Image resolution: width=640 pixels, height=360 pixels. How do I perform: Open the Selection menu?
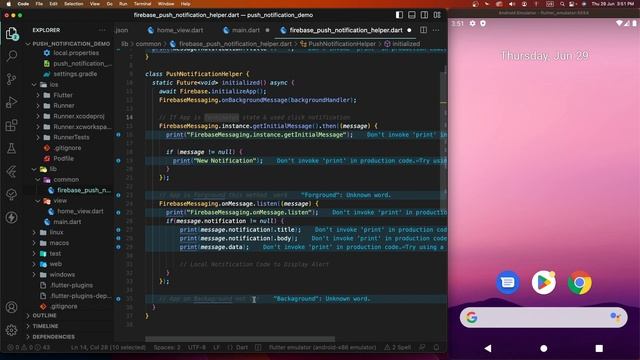73,4
